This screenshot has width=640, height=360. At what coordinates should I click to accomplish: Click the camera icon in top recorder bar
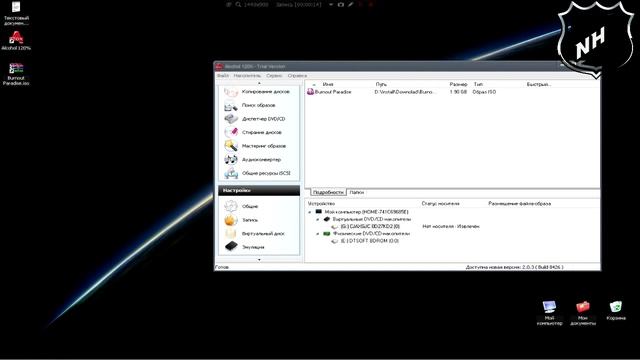[x=340, y=4]
